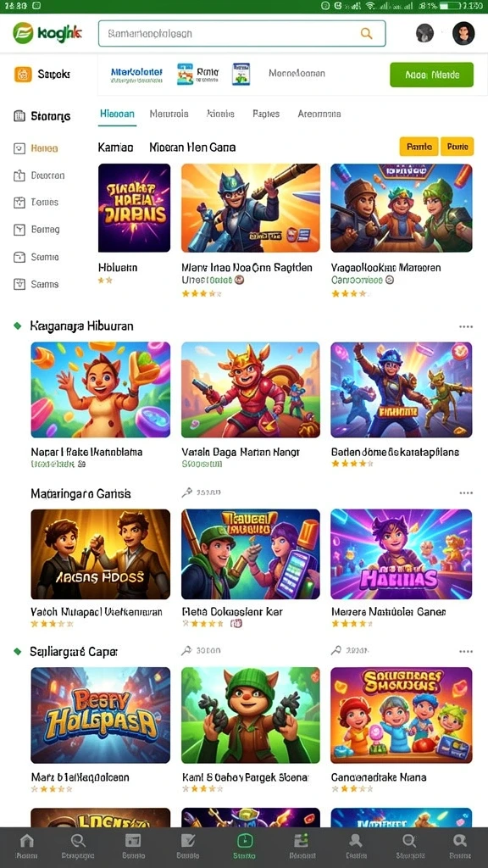Open three-dot menu for Mataringara Ganss section
Viewport: 488px width, 868px height.
466,492
